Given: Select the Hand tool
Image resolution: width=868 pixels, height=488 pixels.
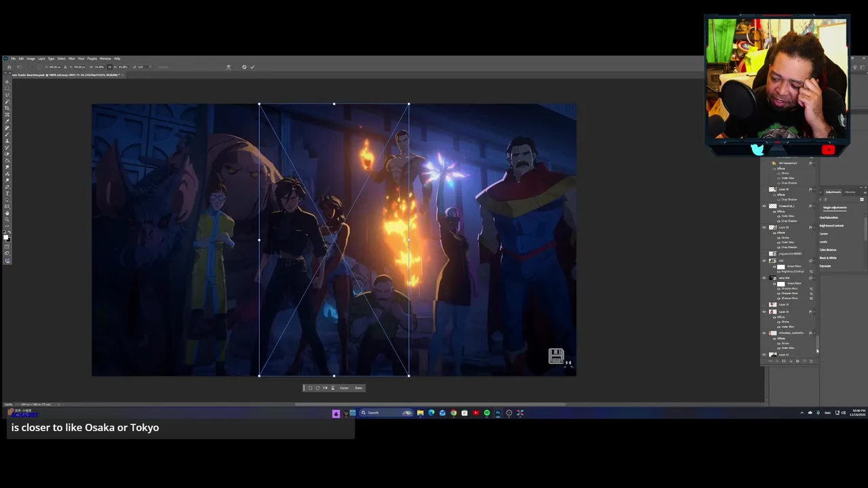Looking at the screenshot, I should point(7,213).
